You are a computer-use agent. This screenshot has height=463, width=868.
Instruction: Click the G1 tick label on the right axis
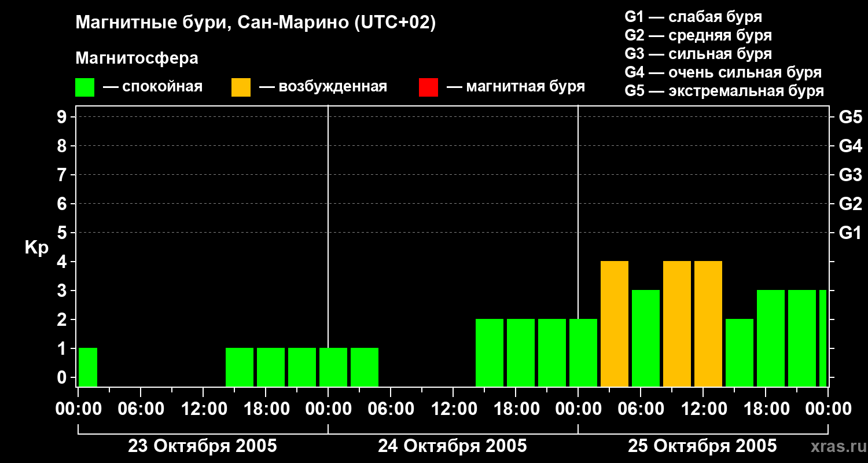(851, 233)
